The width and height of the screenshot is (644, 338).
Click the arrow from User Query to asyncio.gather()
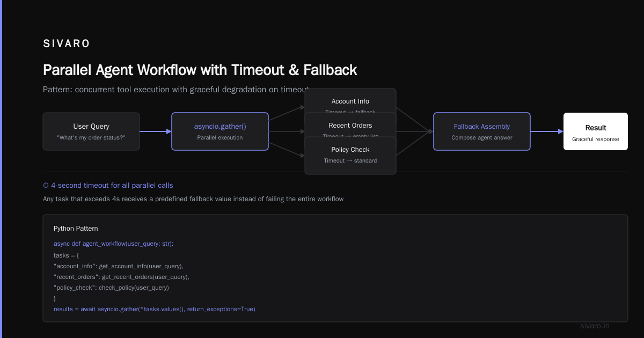coord(156,131)
